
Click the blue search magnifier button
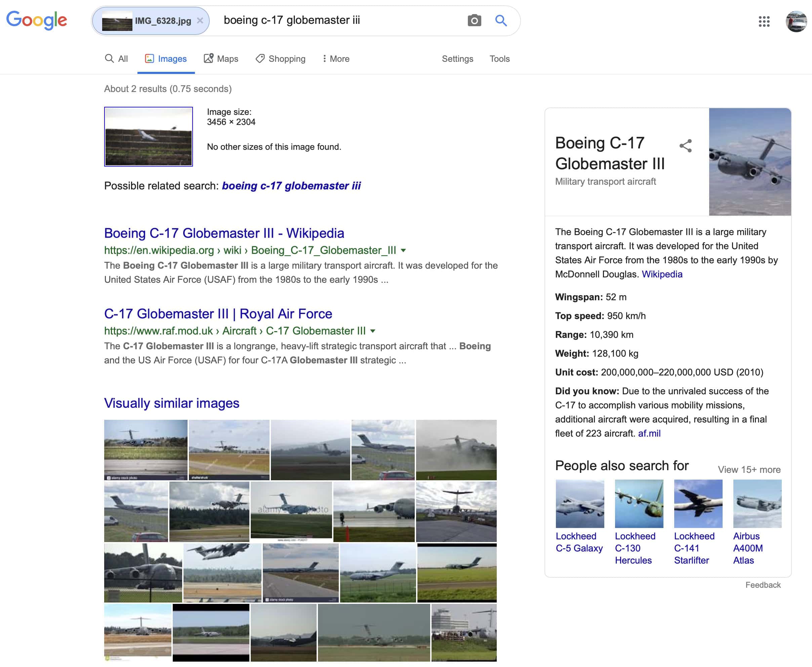click(x=500, y=20)
